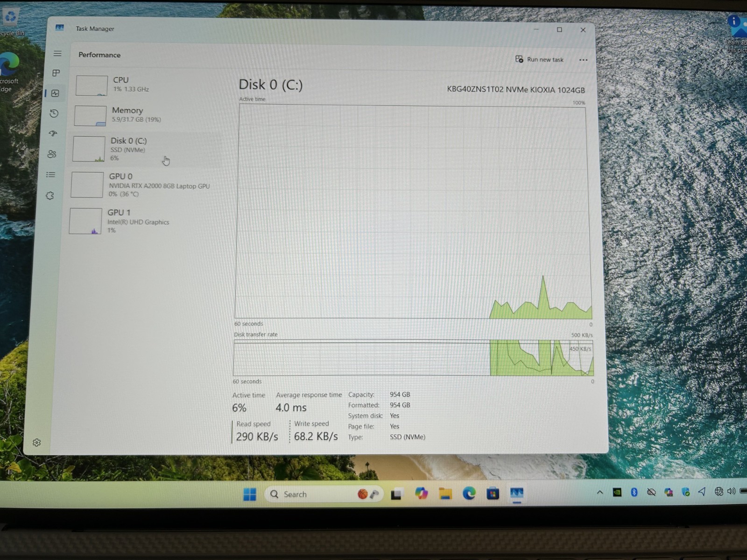Go to the Processes page icon
The image size is (747, 560).
[x=56, y=73]
